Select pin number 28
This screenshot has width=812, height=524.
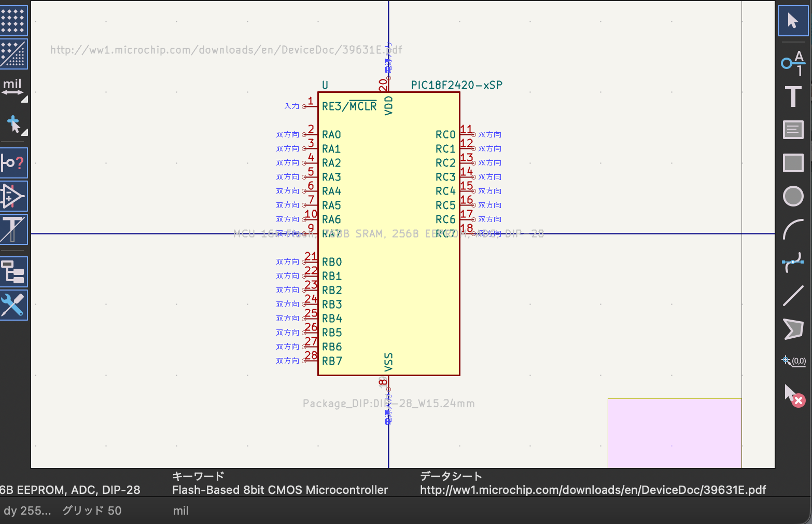click(x=311, y=355)
